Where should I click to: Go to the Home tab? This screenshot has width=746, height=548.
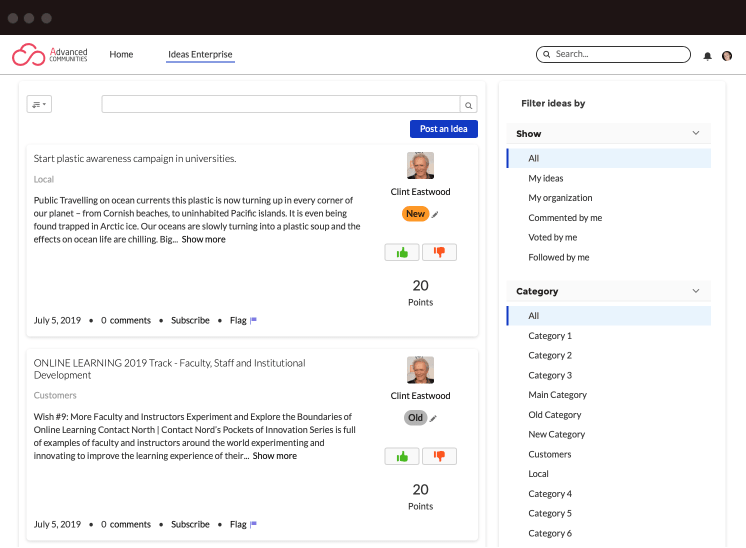[x=121, y=54]
